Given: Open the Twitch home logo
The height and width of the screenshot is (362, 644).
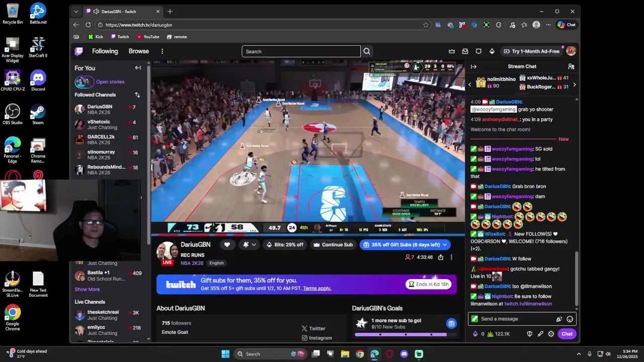Looking at the screenshot, I should click(79, 51).
